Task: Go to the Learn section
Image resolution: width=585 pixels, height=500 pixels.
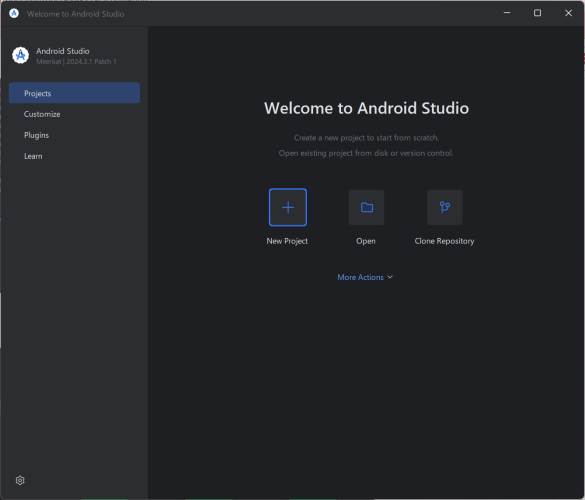Action: point(33,156)
